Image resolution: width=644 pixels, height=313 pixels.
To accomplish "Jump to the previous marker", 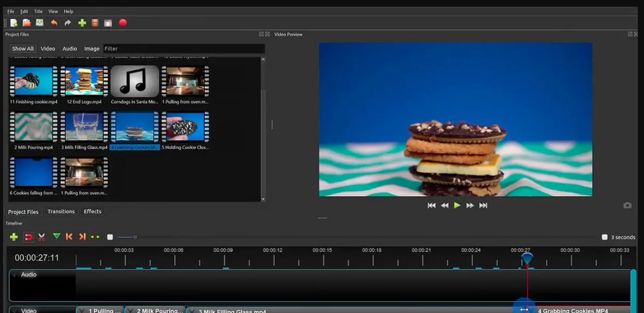I will tap(69, 237).
